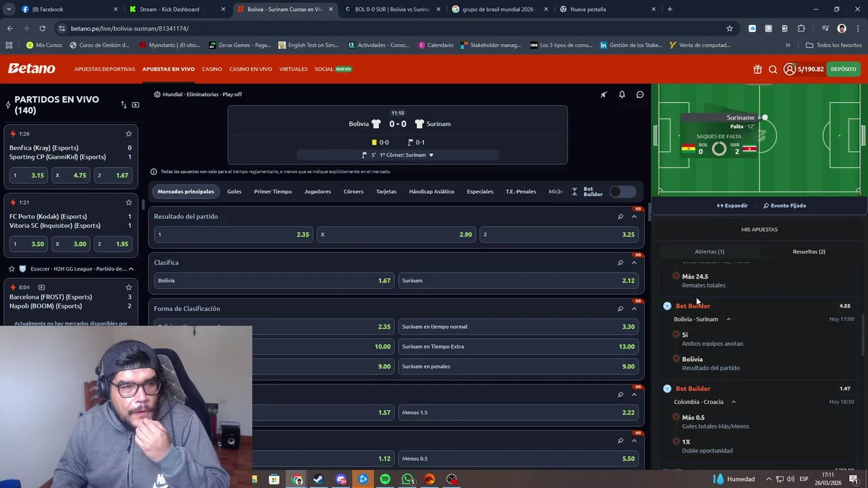Select Benfica win odds 3.15

coord(28,176)
